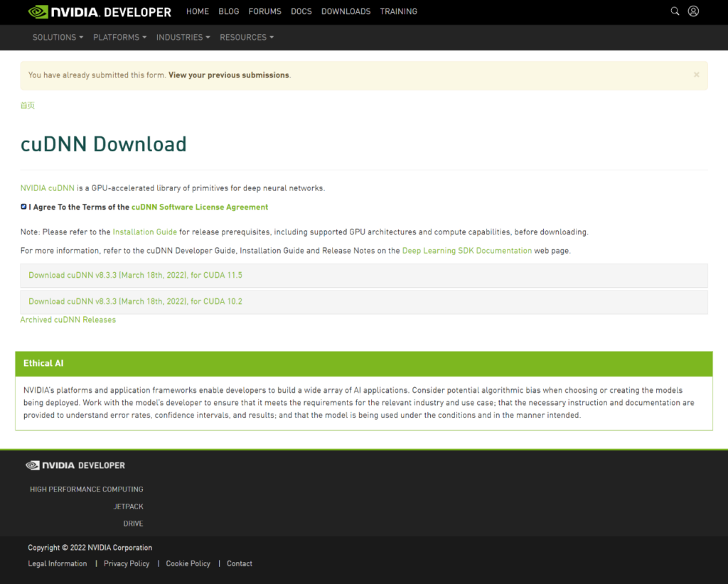
Task: Open Deep Learning SDK Documentation link
Action: click(x=466, y=251)
